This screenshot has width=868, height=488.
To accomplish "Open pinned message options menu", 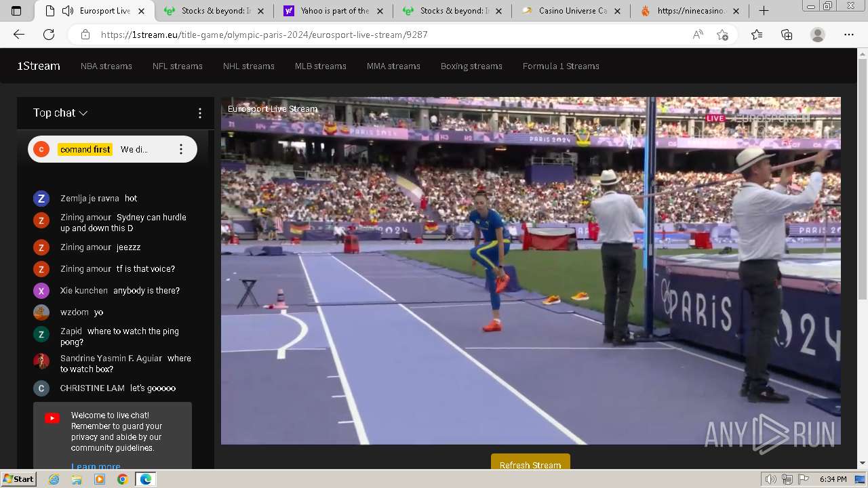I will (180, 149).
